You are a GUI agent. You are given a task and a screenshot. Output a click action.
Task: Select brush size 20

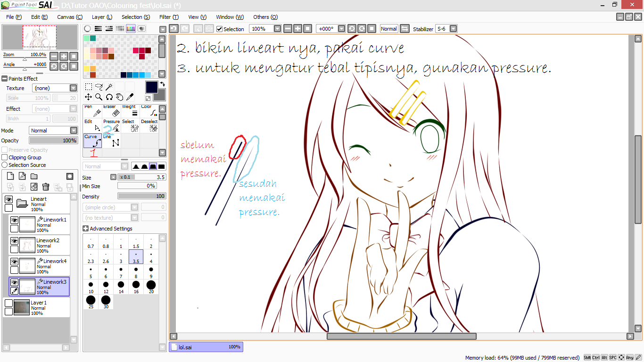click(x=151, y=285)
